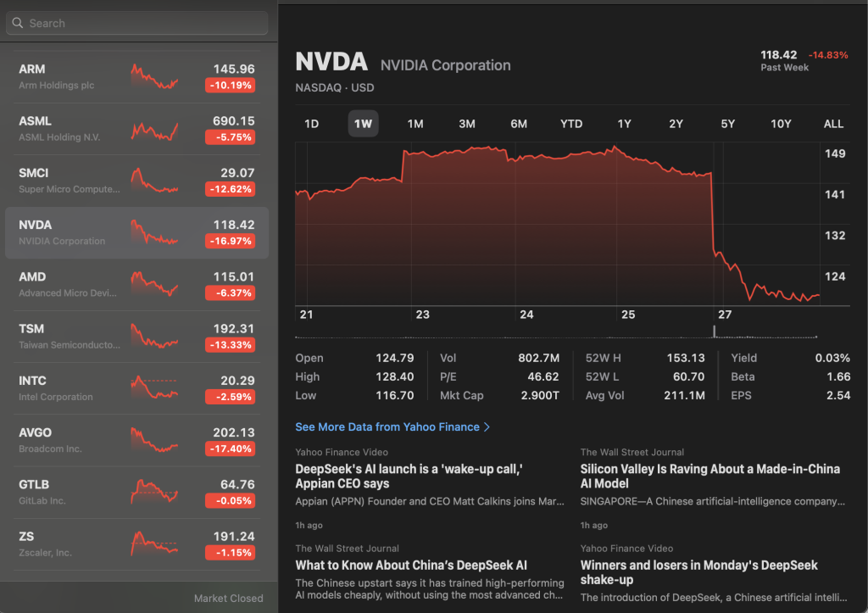Toggle INTC's percentage badge

(231, 396)
